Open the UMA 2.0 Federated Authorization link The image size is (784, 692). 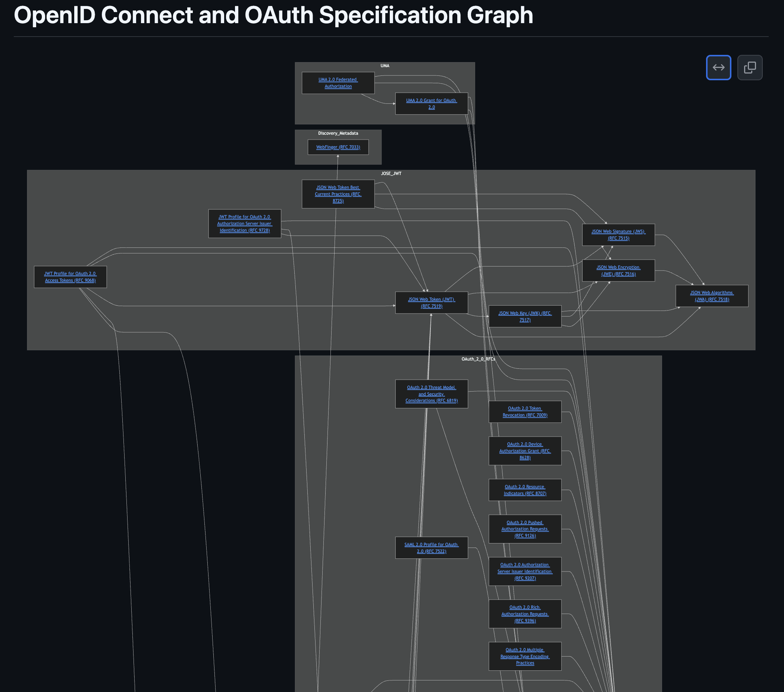(x=338, y=82)
